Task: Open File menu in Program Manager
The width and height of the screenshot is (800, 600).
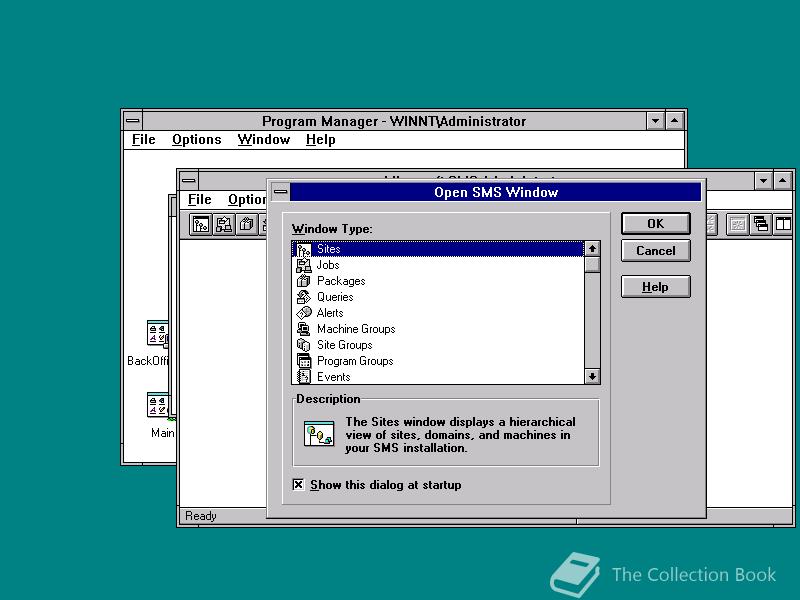Action: (143, 140)
